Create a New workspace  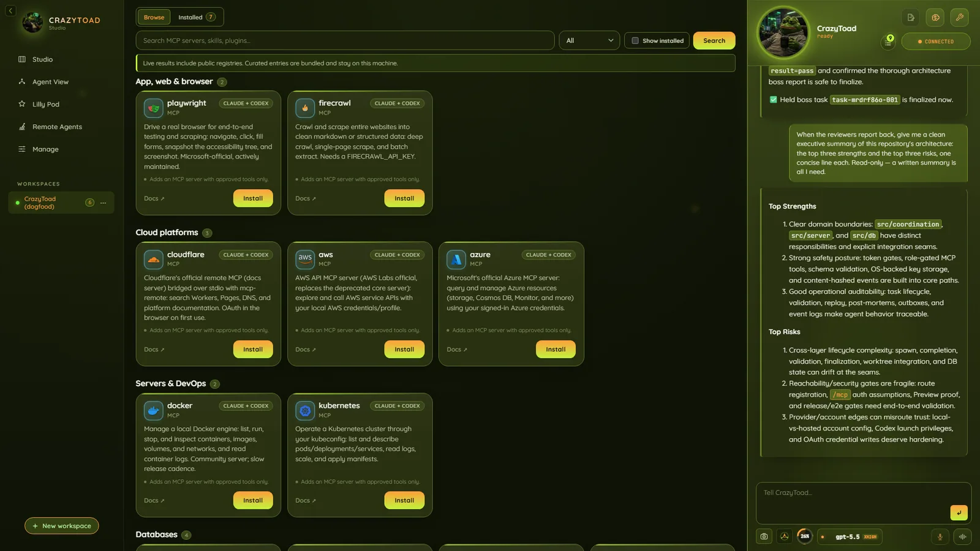(x=62, y=526)
